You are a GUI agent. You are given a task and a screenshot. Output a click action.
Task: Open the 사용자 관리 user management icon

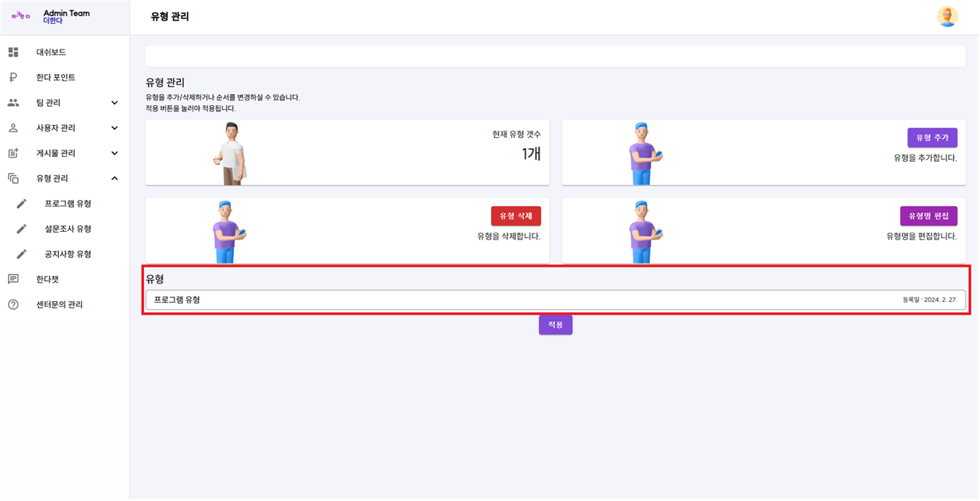[x=13, y=127]
